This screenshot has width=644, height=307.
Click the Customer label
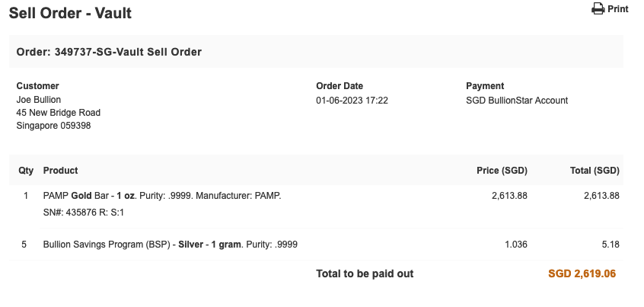(37, 86)
